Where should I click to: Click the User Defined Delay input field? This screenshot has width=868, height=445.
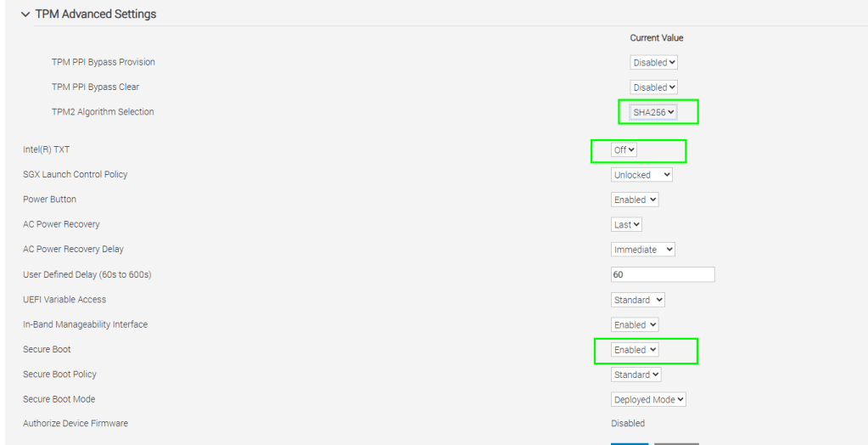[x=663, y=274]
